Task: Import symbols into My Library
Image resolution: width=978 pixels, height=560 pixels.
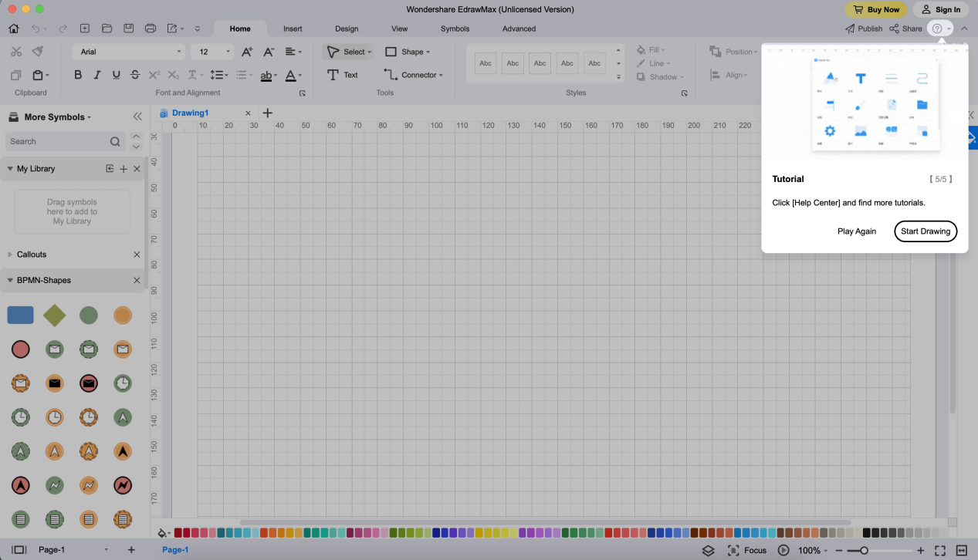Action: (x=110, y=169)
